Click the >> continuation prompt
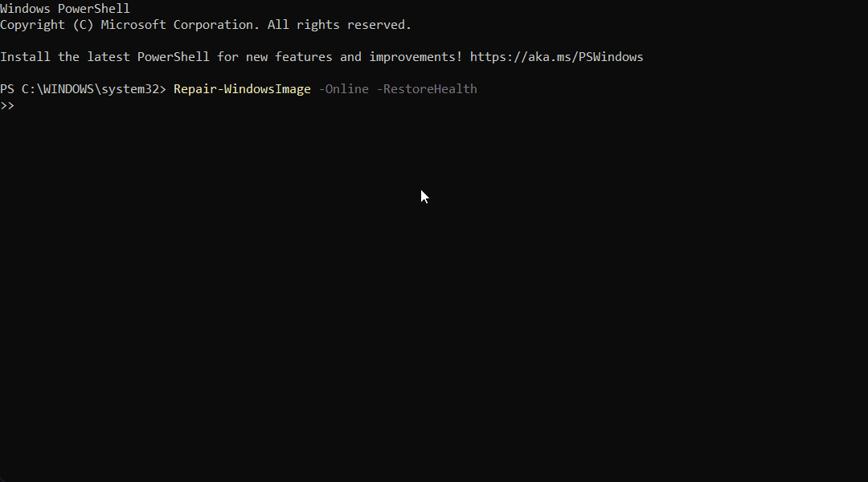The width and height of the screenshot is (868, 482). [7, 105]
